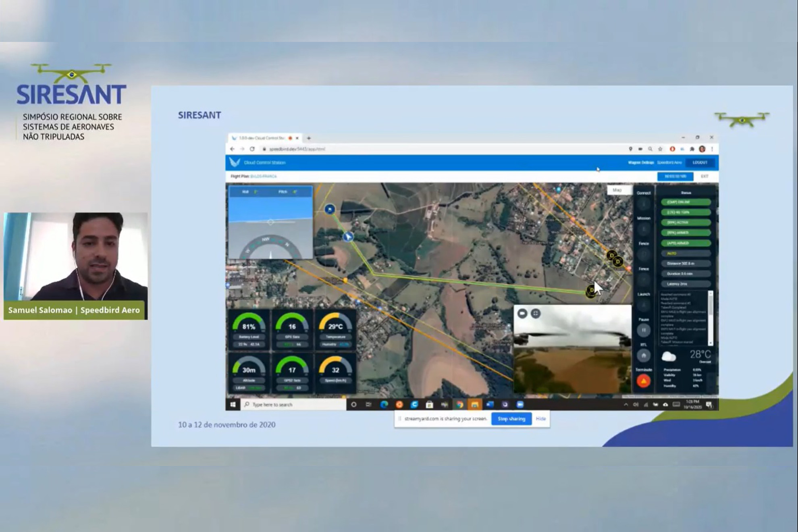Click the taskbar search box
The height and width of the screenshot is (532, 798).
click(x=293, y=404)
